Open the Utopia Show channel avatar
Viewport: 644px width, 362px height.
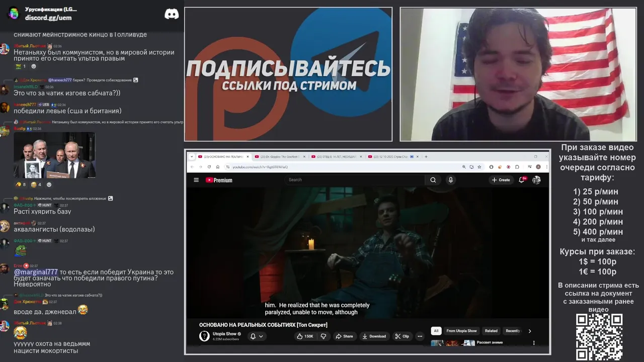204,336
